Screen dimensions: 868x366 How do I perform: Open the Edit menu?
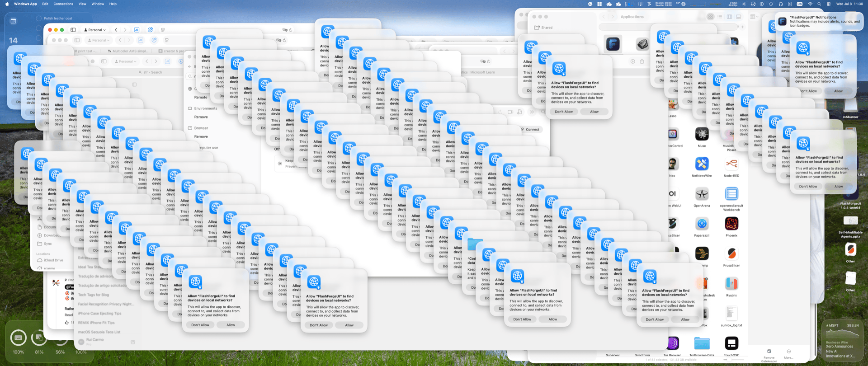click(45, 4)
